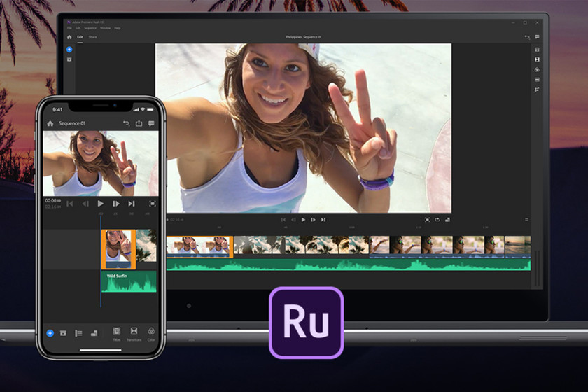This screenshot has height=392, width=588.
Task: Step back one frame on the laptop
Action: (x=293, y=220)
